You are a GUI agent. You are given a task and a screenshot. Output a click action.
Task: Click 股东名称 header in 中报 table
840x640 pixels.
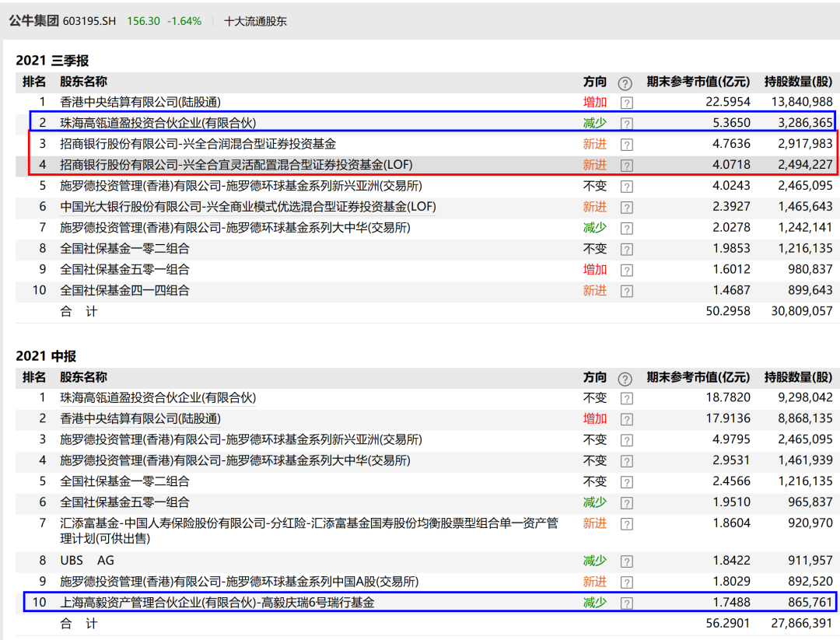click(83, 378)
